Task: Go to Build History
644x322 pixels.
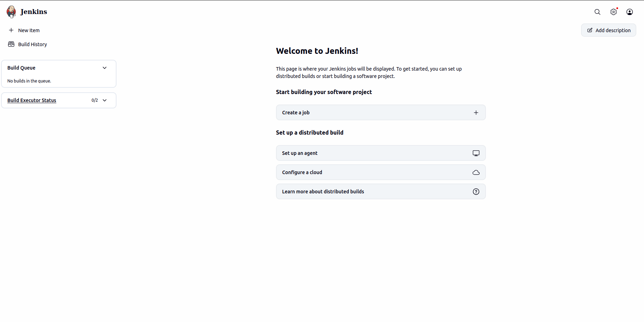Action: tap(33, 44)
